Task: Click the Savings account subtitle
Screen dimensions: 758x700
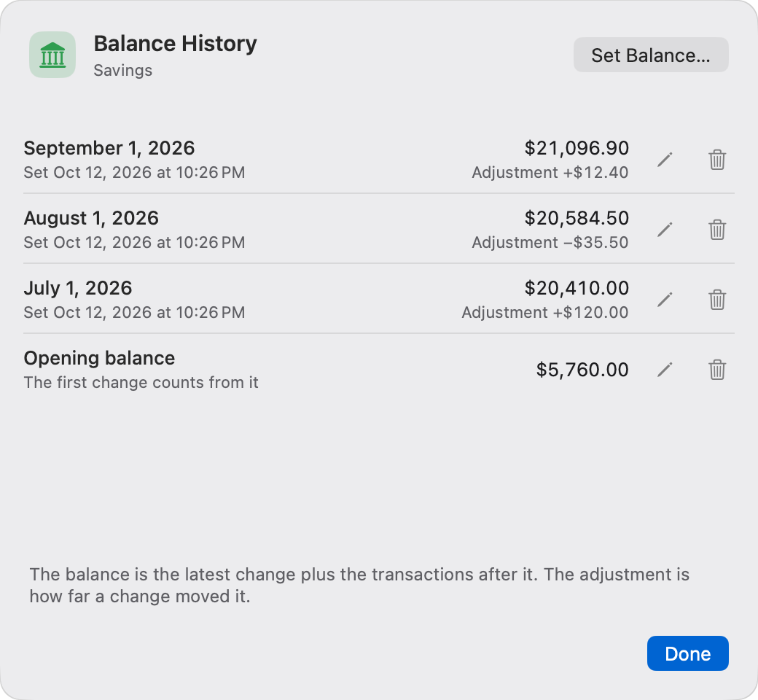Action: click(x=122, y=71)
